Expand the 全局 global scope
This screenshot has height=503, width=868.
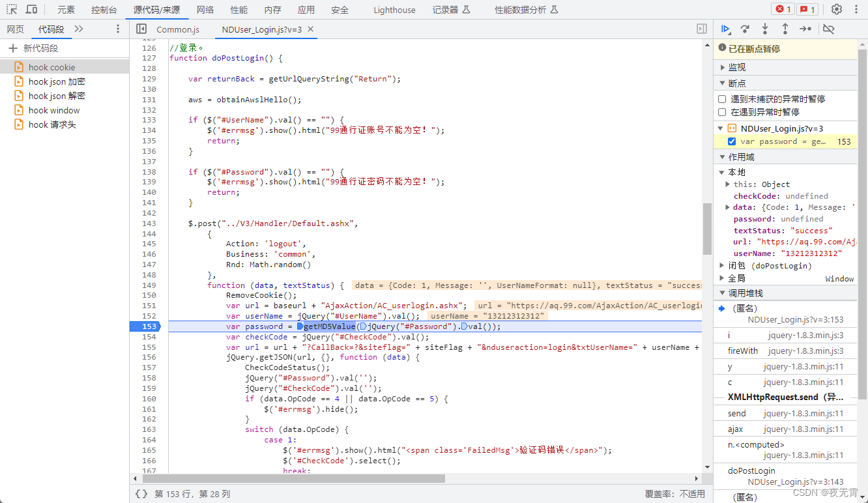721,278
